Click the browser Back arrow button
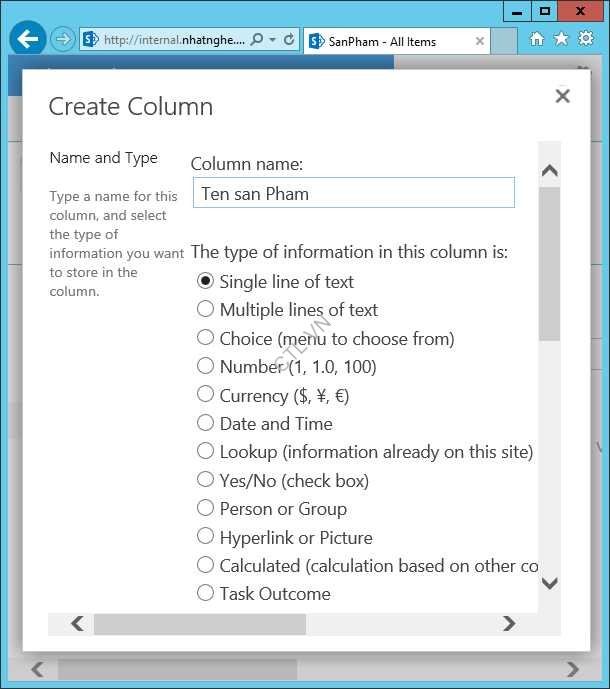 27,40
